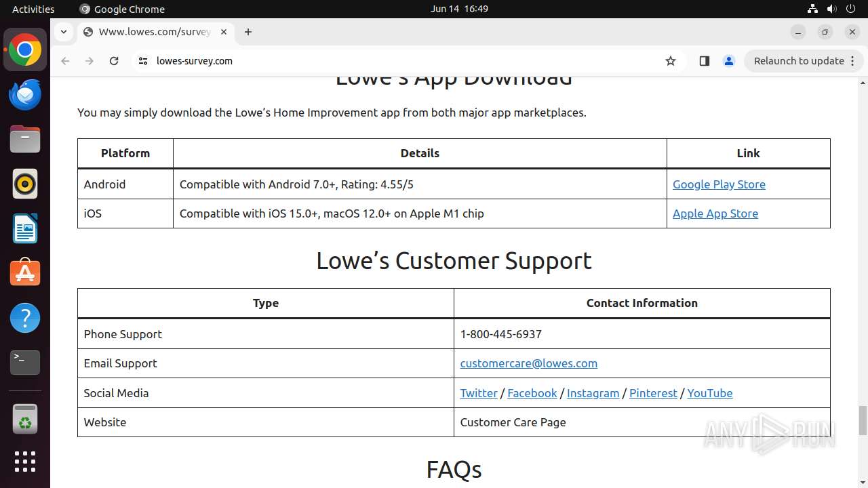Image resolution: width=868 pixels, height=488 pixels.
Task: Click the Contact Information column header
Action: click(642, 303)
